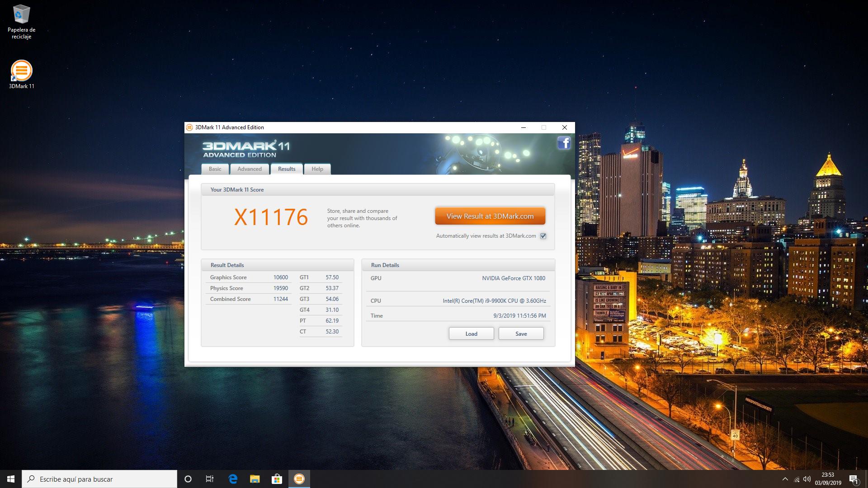
Task: Open the Windows Start menu
Action: tap(11, 479)
